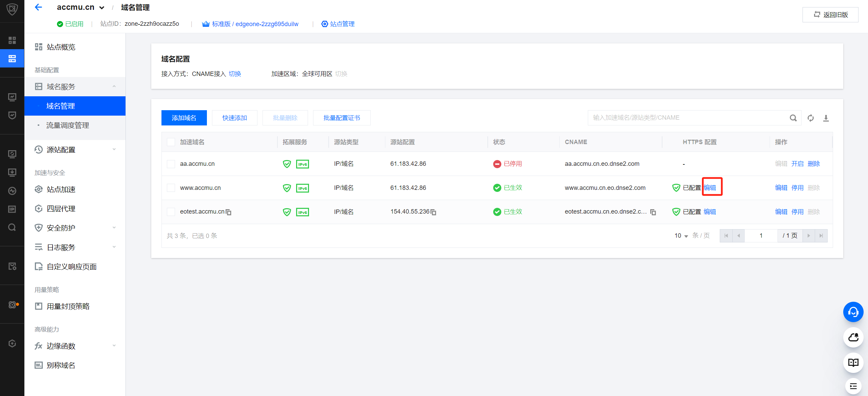
Task: Click 开启 for the aa.accmu.cn row
Action: pyautogui.click(x=797, y=164)
